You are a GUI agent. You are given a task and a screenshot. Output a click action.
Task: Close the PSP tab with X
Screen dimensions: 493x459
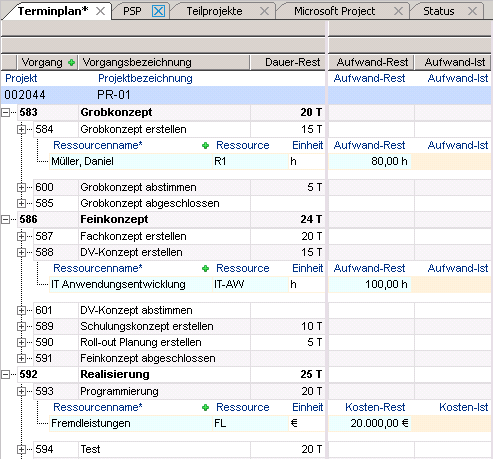tap(158, 11)
